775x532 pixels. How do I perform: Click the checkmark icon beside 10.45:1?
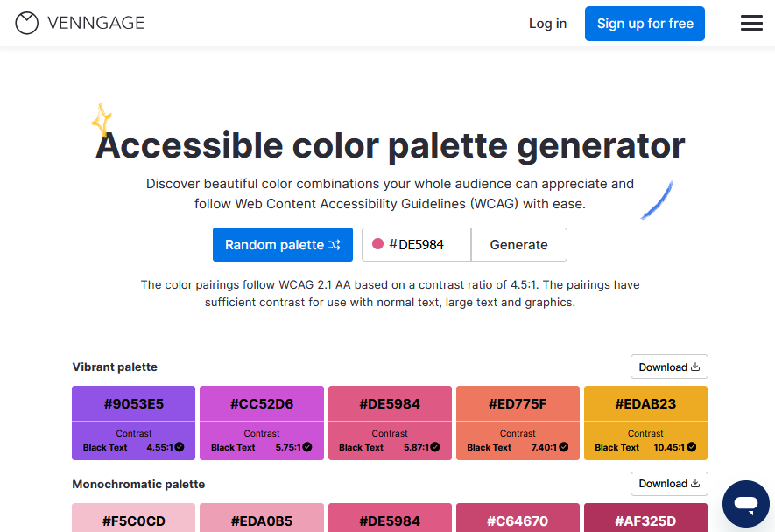tap(692, 447)
